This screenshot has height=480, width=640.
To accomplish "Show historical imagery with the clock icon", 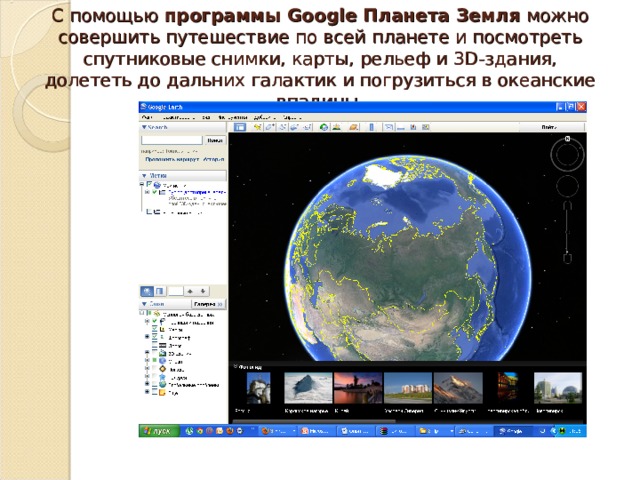I will [324, 127].
